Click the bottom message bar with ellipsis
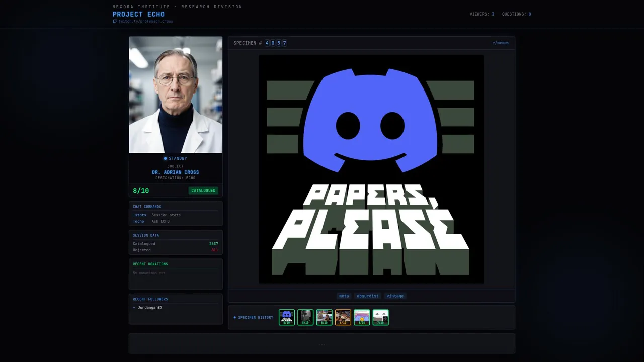This screenshot has height=362, width=644. [322, 344]
